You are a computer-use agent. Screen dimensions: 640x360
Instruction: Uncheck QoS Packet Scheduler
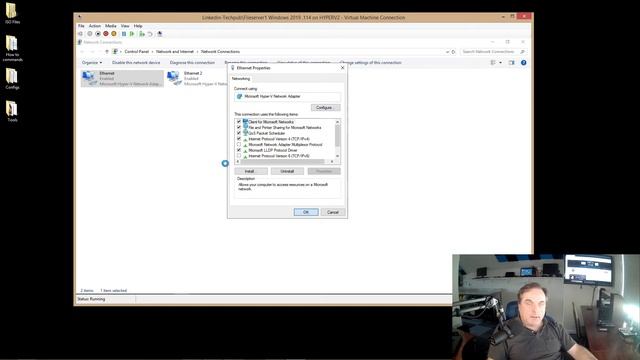239,133
